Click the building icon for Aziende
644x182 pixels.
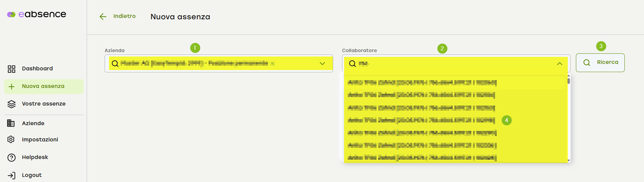11,123
